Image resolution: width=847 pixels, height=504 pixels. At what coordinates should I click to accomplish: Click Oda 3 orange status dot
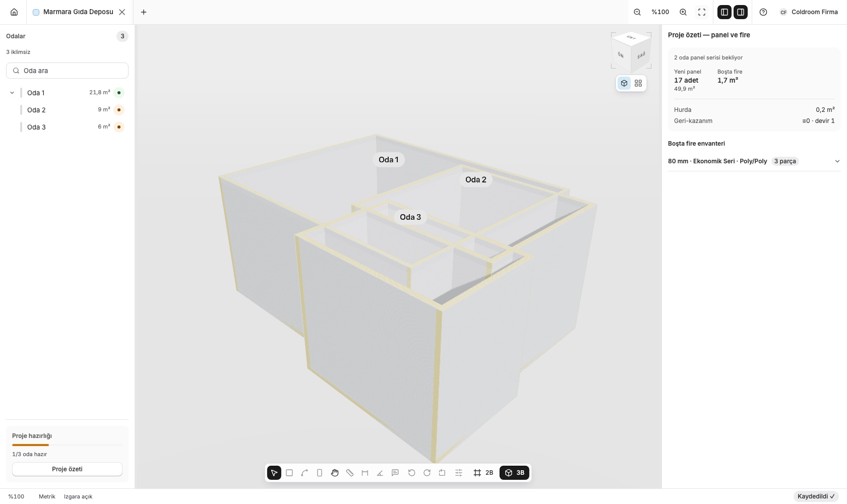[119, 127]
